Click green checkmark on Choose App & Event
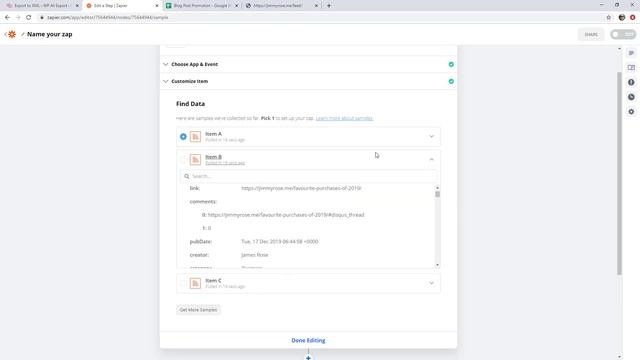This screenshot has height=360, width=640. [x=451, y=64]
